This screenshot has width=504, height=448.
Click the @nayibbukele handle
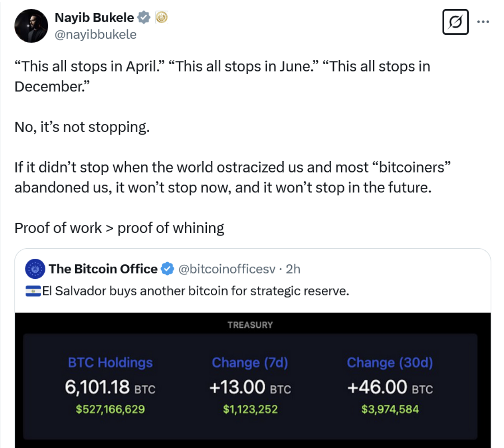(95, 34)
